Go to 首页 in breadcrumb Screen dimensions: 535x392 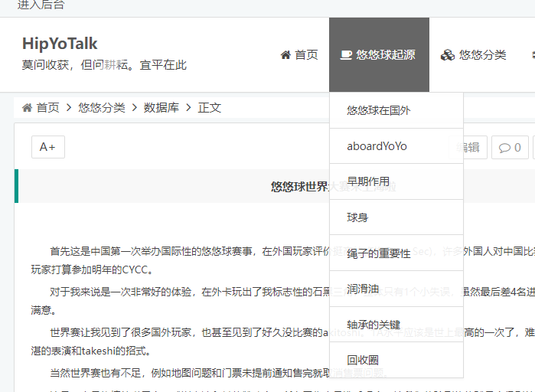coord(47,108)
